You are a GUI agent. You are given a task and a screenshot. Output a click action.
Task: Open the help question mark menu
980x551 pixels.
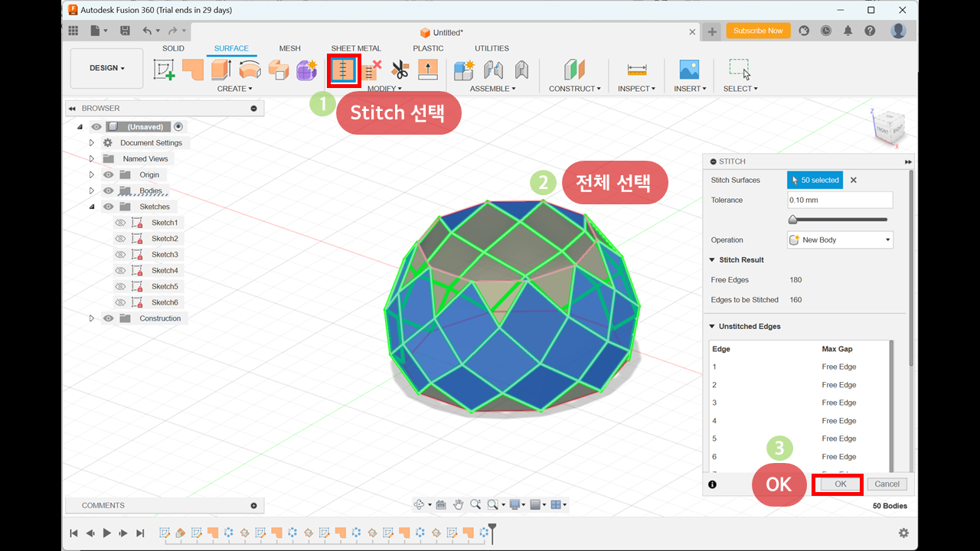tap(870, 31)
